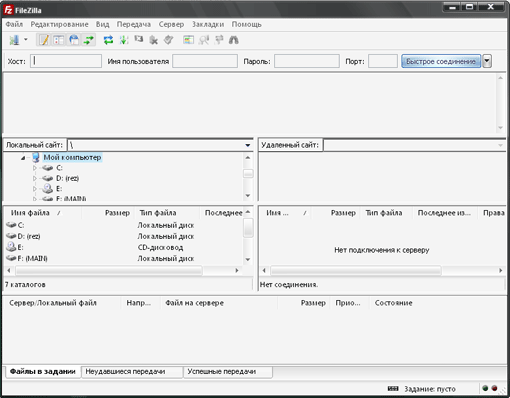The height and width of the screenshot is (398, 510).
Task: Click the Хост input field
Action: tap(66, 61)
